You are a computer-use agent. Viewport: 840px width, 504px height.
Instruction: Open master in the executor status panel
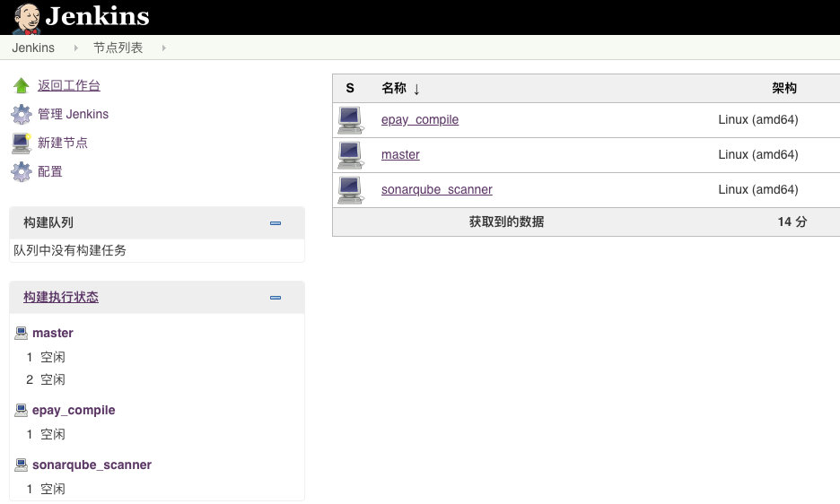(52, 334)
